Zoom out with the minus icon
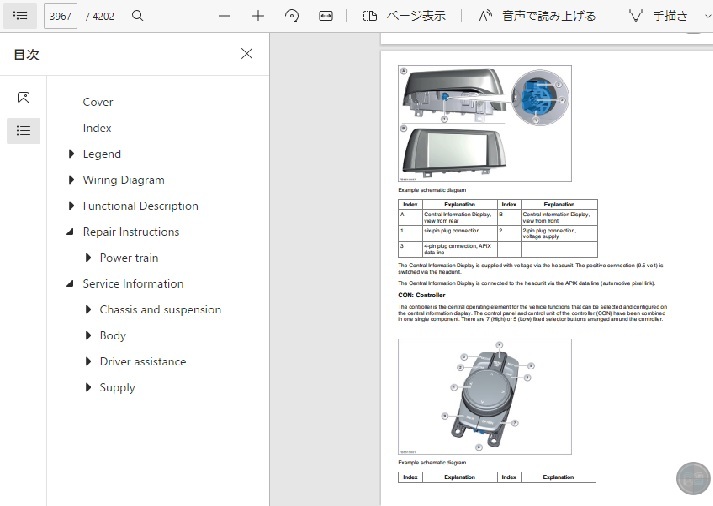 (224, 16)
